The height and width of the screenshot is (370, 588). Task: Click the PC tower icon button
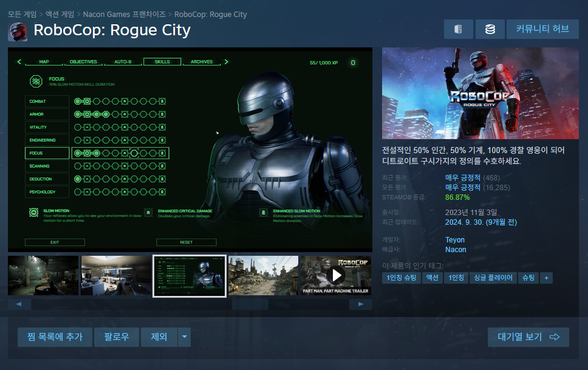click(459, 29)
